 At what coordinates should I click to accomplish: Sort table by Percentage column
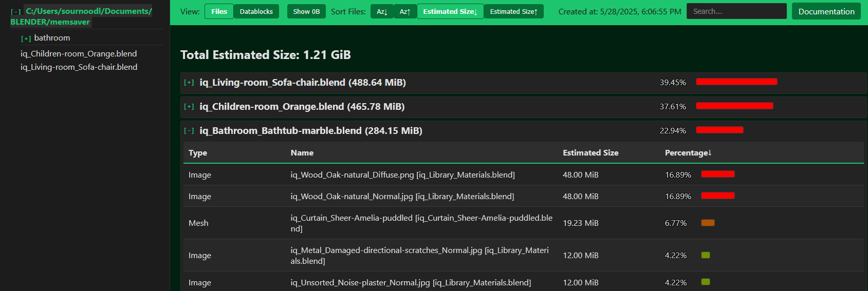pos(688,153)
